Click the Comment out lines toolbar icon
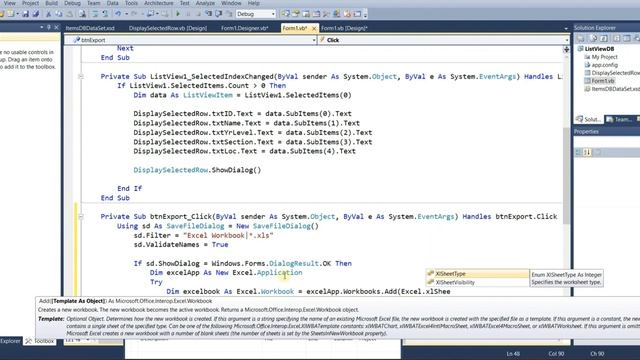Image resolution: width=640 pixels, height=360 pixels. click(x=95, y=14)
